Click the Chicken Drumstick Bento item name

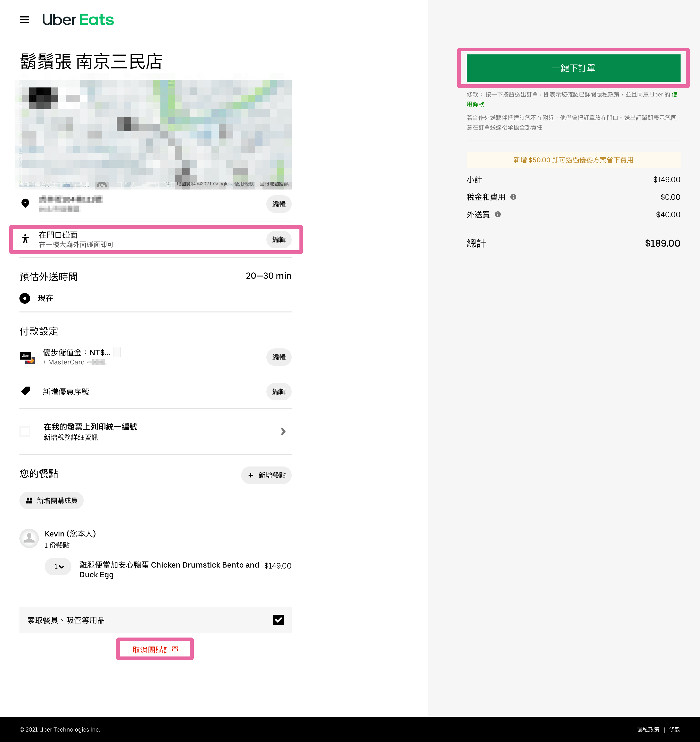(169, 569)
